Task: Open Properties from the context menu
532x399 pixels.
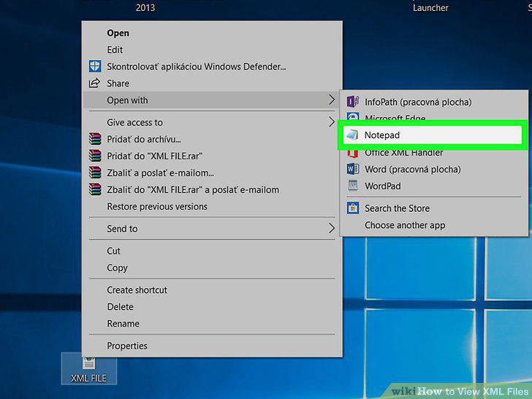Action: [212, 346]
